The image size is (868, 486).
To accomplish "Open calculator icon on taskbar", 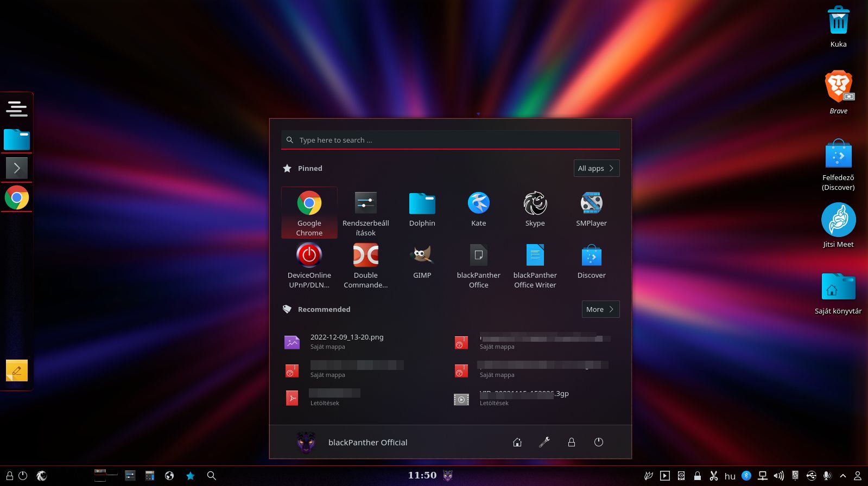I will 150,476.
